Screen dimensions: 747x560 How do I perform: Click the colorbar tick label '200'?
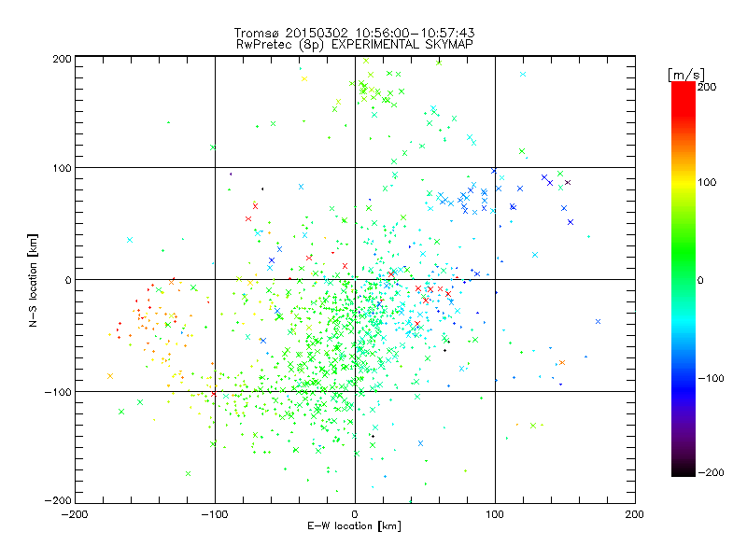point(707,87)
